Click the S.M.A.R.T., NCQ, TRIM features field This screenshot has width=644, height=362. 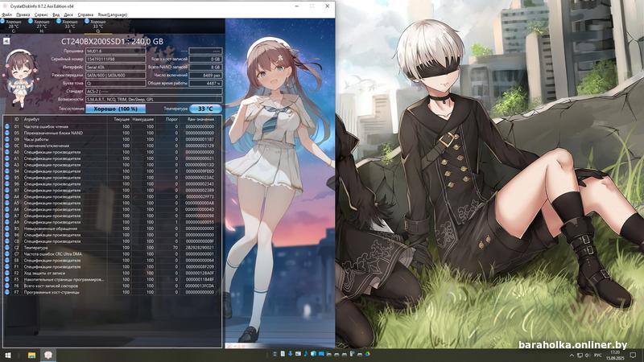(154, 99)
